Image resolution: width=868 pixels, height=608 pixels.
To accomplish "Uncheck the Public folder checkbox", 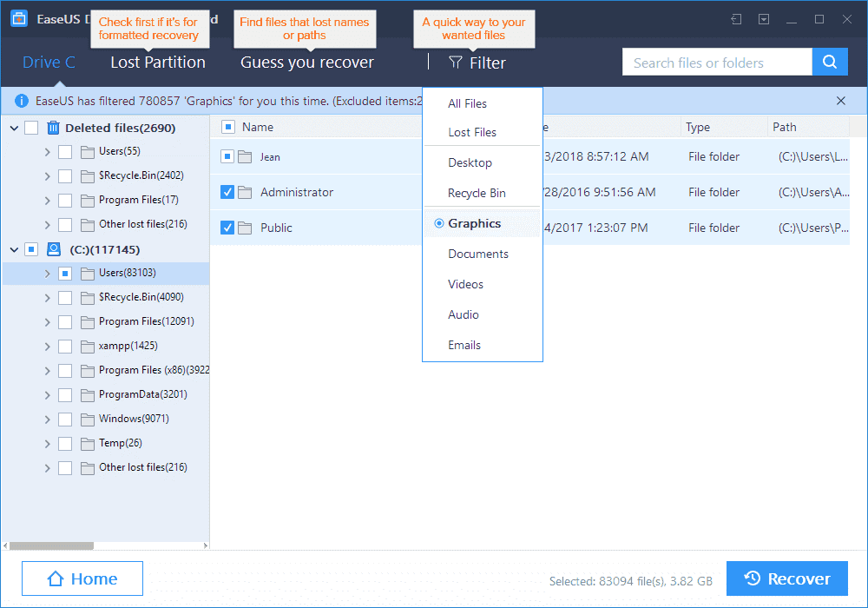I will [x=227, y=228].
